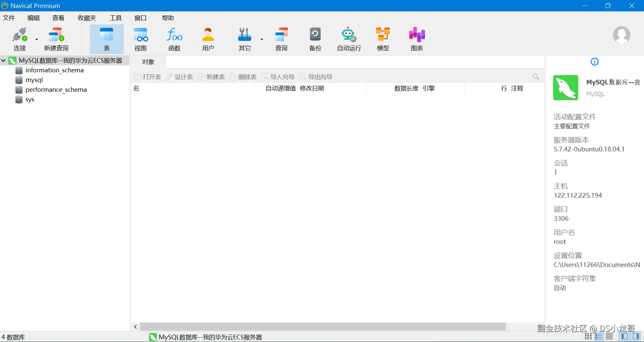644x342 pixels.
Task: Click the Navicat logo in the title bar
Action: (5, 6)
